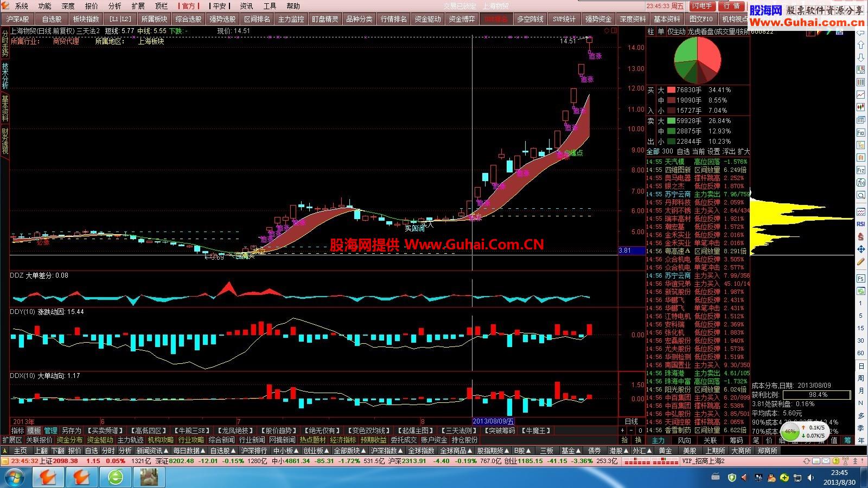Expand the 每日数据▲ popup menu
This screenshot has height=488, width=868.
[x=189, y=451]
